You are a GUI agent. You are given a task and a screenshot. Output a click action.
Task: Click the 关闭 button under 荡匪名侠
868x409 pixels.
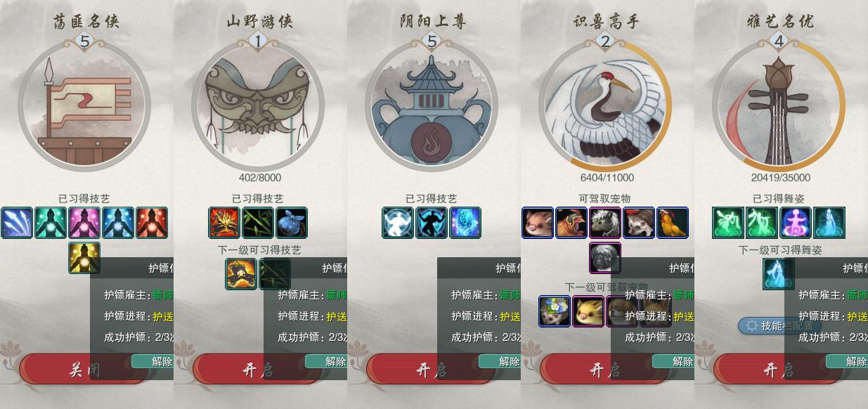tap(83, 369)
